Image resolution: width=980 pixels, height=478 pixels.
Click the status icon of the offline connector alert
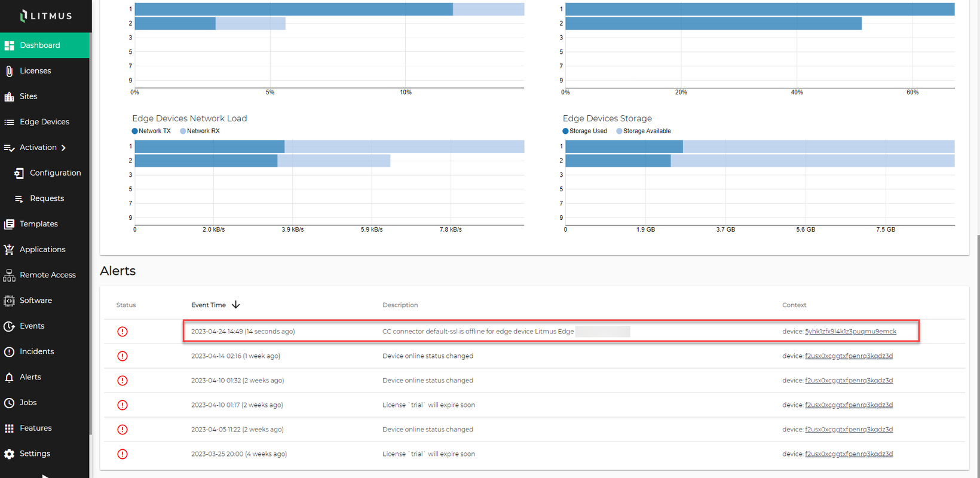pyautogui.click(x=122, y=332)
